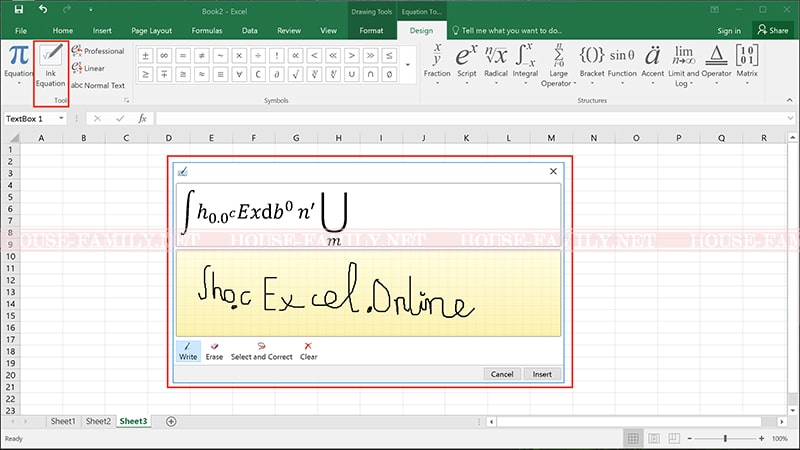Click the Share button

click(773, 31)
